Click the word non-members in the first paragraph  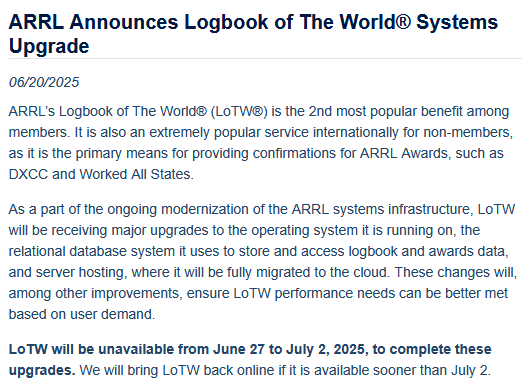466,132
